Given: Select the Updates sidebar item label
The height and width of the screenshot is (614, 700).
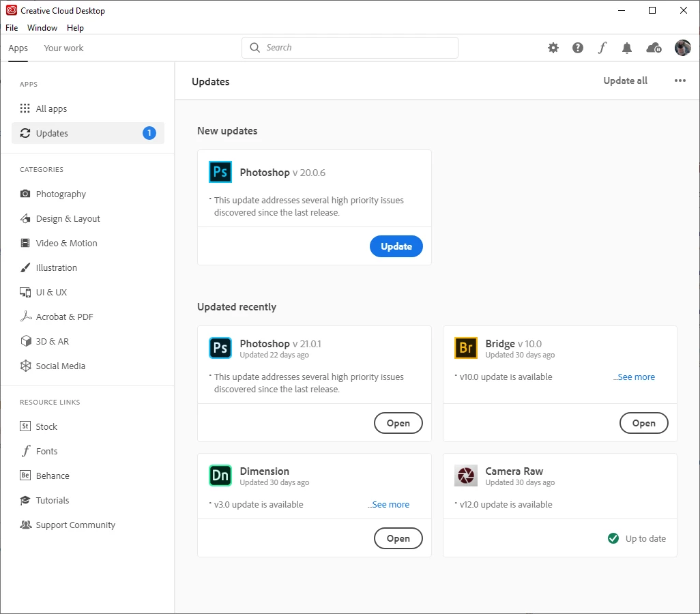Looking at the screenshot, I should [x=52, y=133].
